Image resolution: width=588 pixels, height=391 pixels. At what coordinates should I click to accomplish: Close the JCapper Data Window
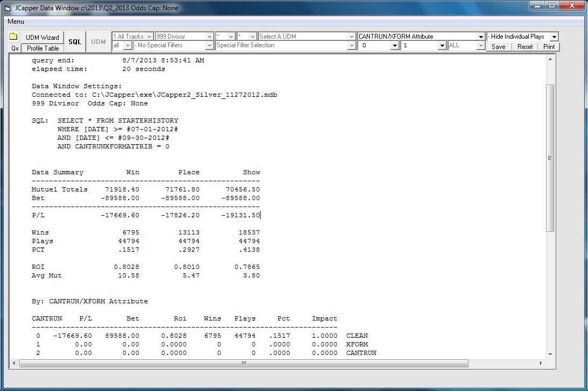[x=572, y=5]
